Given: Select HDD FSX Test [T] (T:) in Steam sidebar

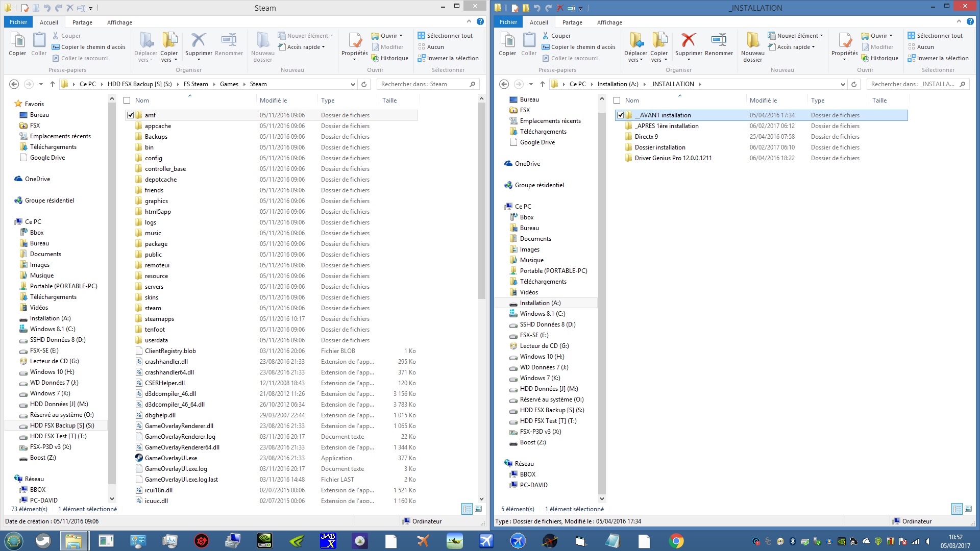Looking at the screenshot, I should click(x=58, y=436).
